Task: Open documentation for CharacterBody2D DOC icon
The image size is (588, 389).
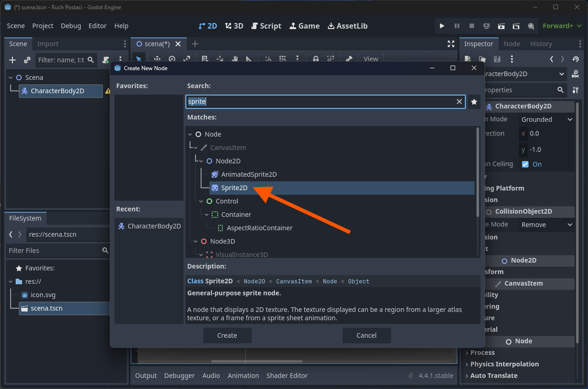Action: tap(576, 74)
